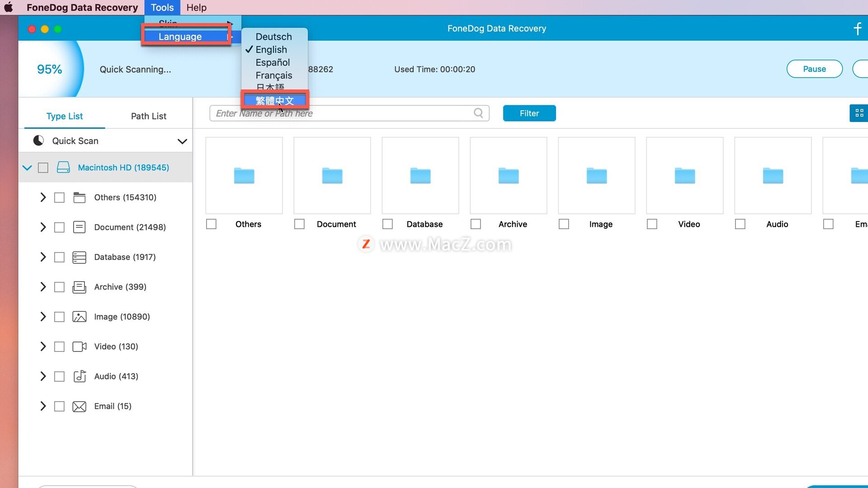Open the Database folder thumbnail
This screenshot has height=488, width=868.
[x=420, y=175]
